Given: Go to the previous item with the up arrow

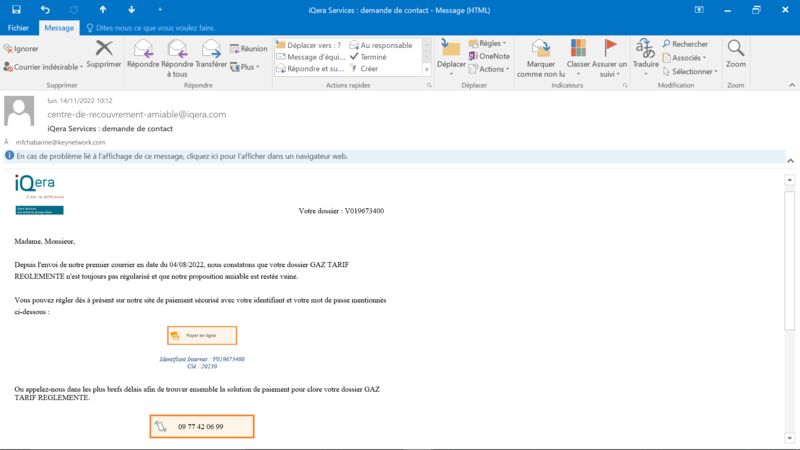Looking at the screenshot, I should coord(103,9).
